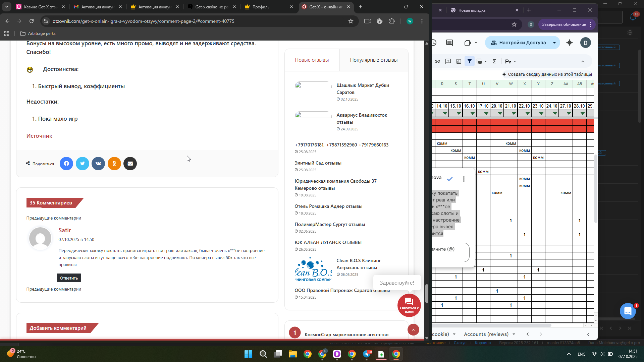The image size is (644, 362).
Task: Bookmark this page with star icon
Action: (x=351, y=21)
